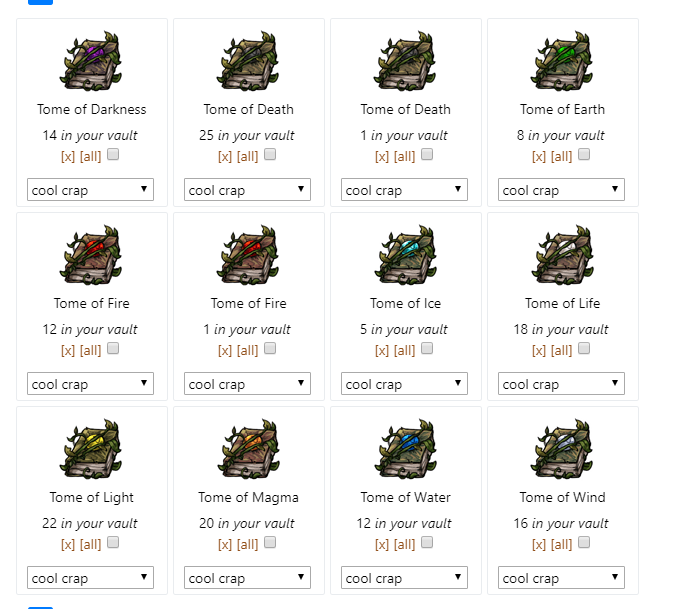This screenshot has width=673, height=609.
Task: Tick the checkbox under Tome of Ice
Action: coord(427,348)
